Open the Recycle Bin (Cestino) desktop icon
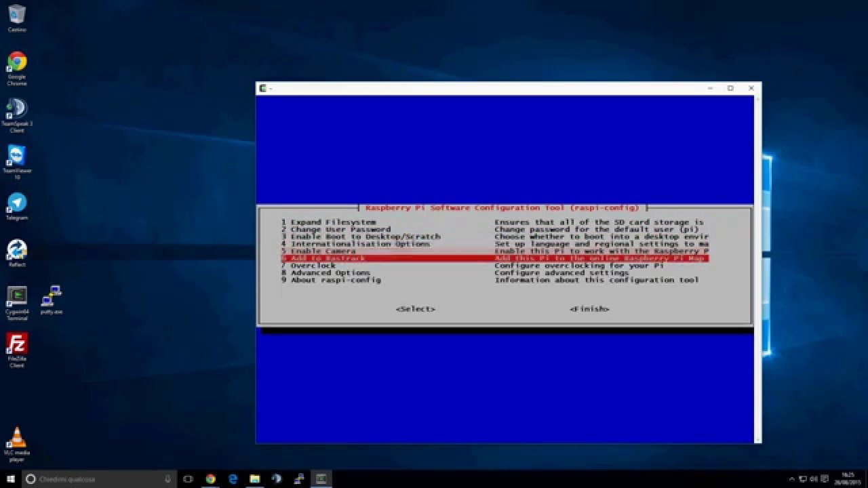Image resolution: width=868 pixels, height=488 pixels. click(x=17, y=17)
